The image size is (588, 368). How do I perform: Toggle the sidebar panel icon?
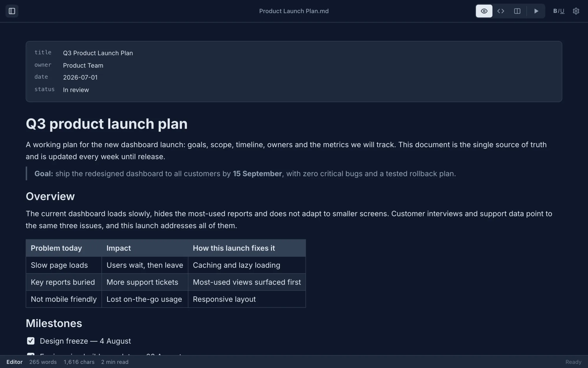(12, 11)
